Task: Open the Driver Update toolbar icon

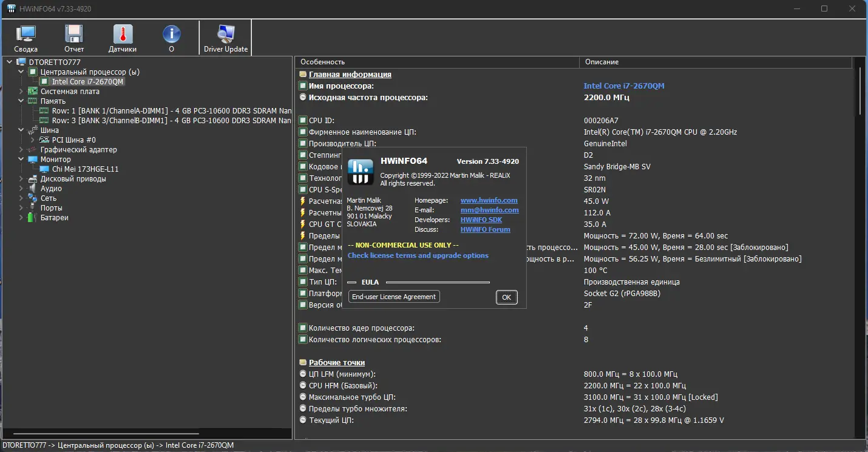Action: click(226, 38)
